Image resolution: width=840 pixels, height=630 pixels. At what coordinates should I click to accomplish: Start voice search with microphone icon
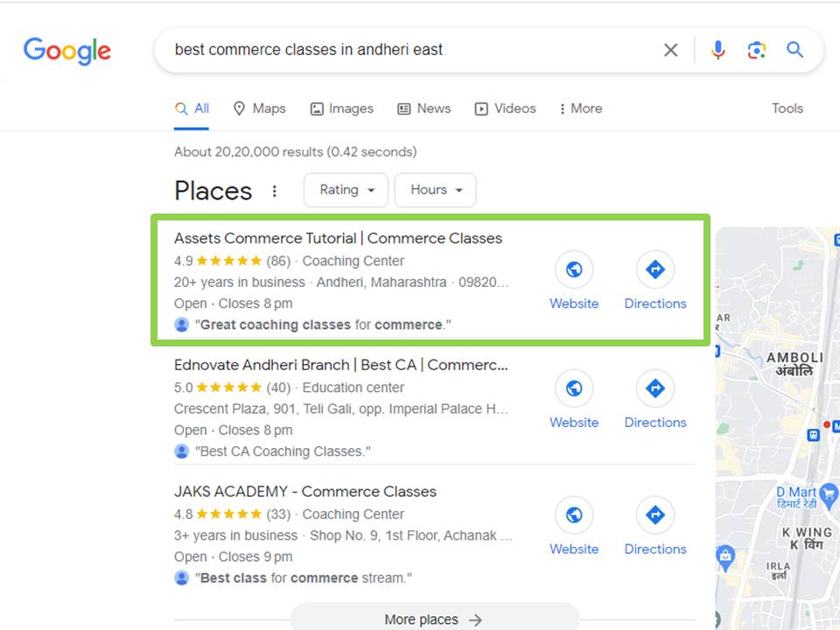click(x=717, y=50)
